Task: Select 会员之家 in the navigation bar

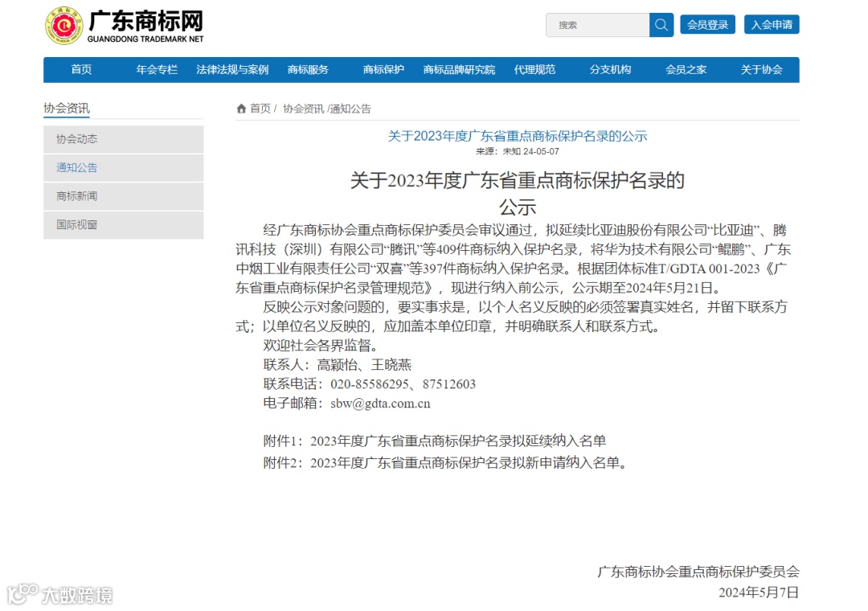Action: [x=686, y=70]
